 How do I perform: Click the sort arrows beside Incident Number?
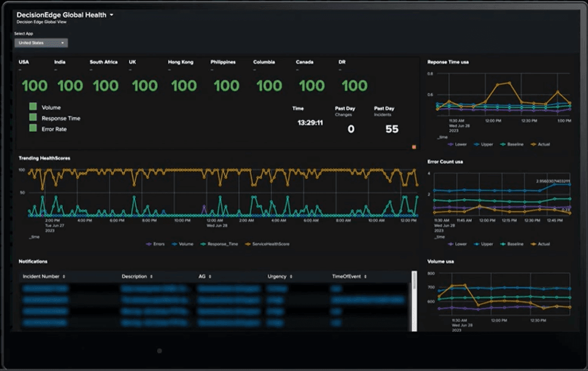pyautogui.click(x=64, y=277)
